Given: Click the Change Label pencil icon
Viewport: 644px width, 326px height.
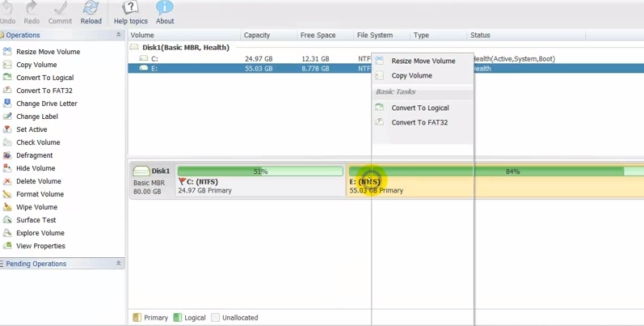Looking at the screenshot, I should pos(7,116).
